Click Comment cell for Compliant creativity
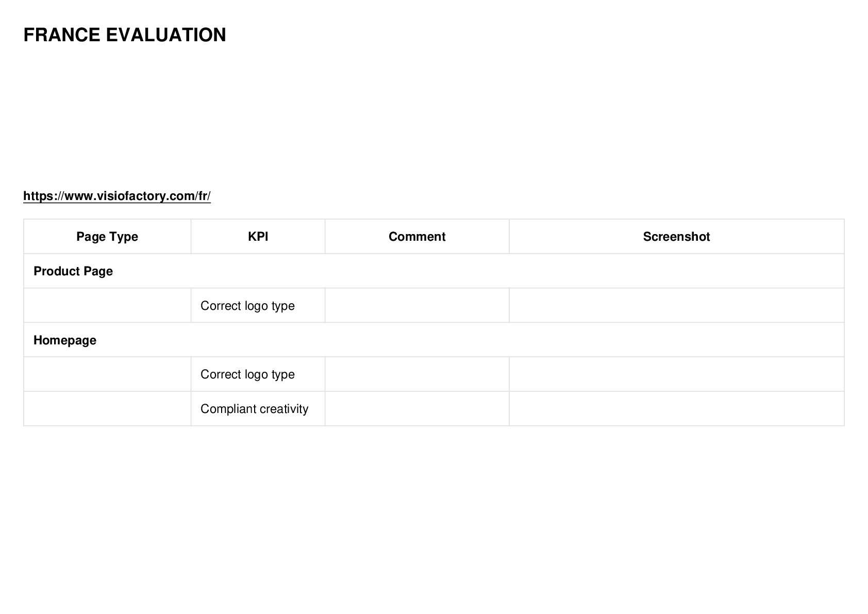Viewport: 868px width, 614px height. coord(417,409)
